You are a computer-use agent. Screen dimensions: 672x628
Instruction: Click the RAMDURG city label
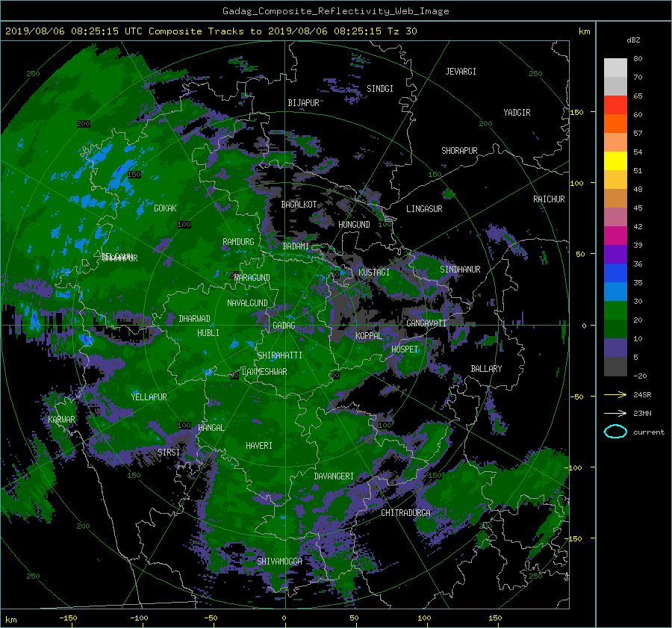[x=238, y=242]
